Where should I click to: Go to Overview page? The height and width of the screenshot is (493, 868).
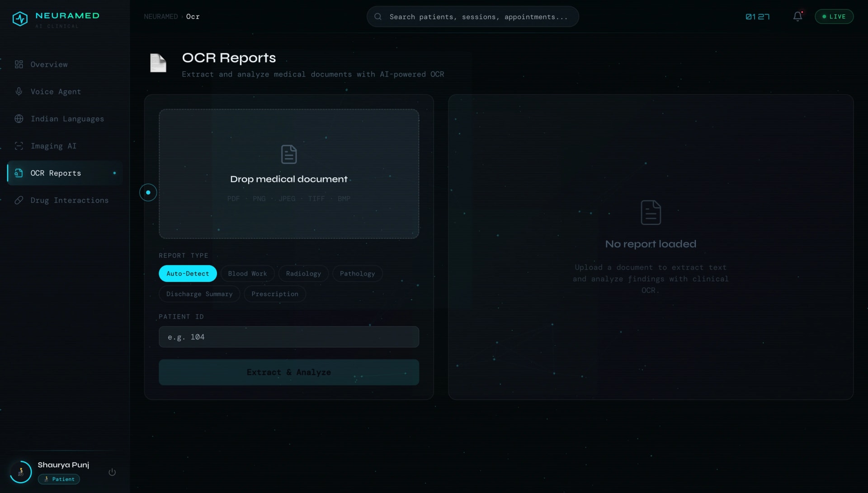[65, 64]
